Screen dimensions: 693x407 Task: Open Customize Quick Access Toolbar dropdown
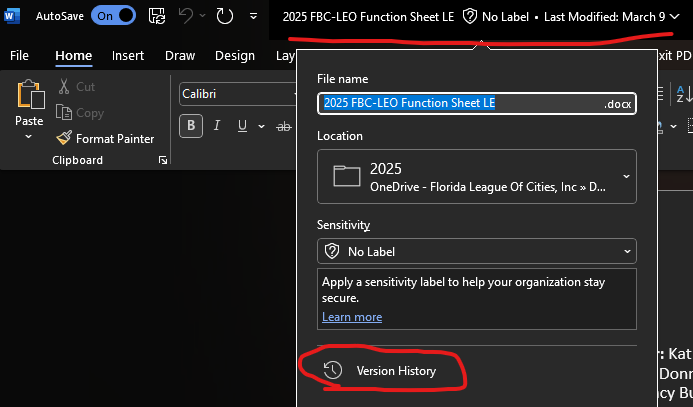pos(253,17)
